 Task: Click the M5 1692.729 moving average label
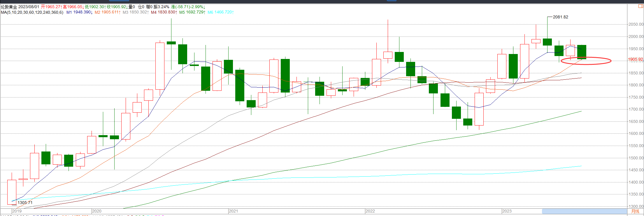coord(192,12)
